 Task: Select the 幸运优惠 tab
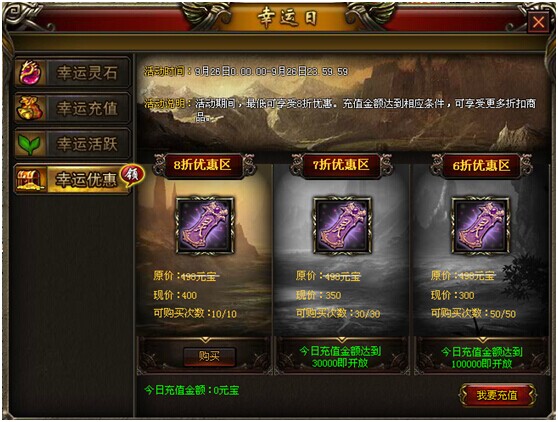pyautogui.click(x=73, y=179)
